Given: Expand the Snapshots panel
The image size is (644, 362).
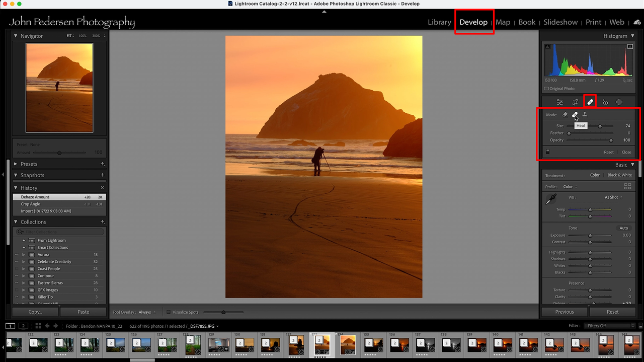Looking at the screenshot, I should [x=16, y=175].
